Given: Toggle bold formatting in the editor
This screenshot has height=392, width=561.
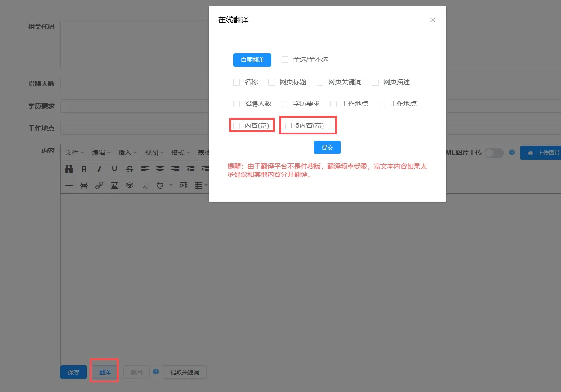Looking at the screenshot, I should coord(84,169).
